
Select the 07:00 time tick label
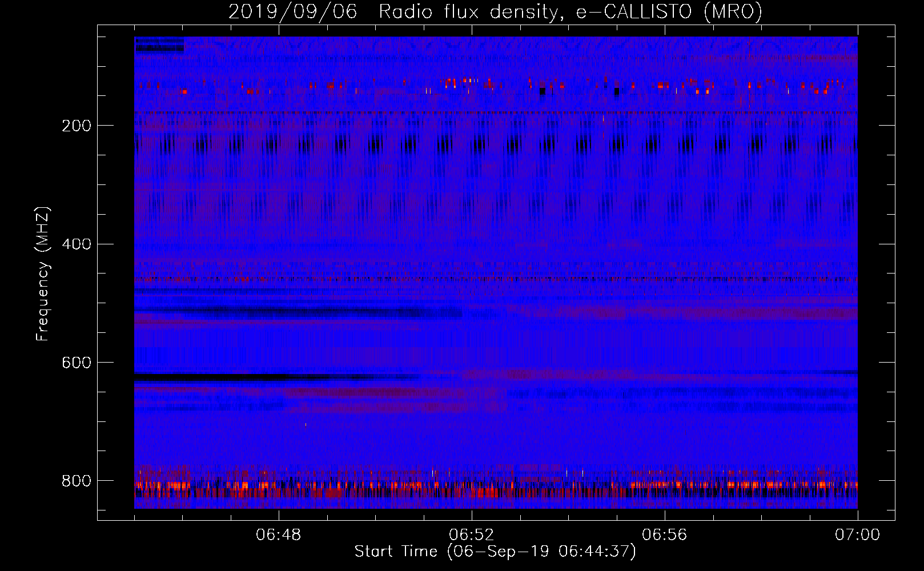pos(858,535)
